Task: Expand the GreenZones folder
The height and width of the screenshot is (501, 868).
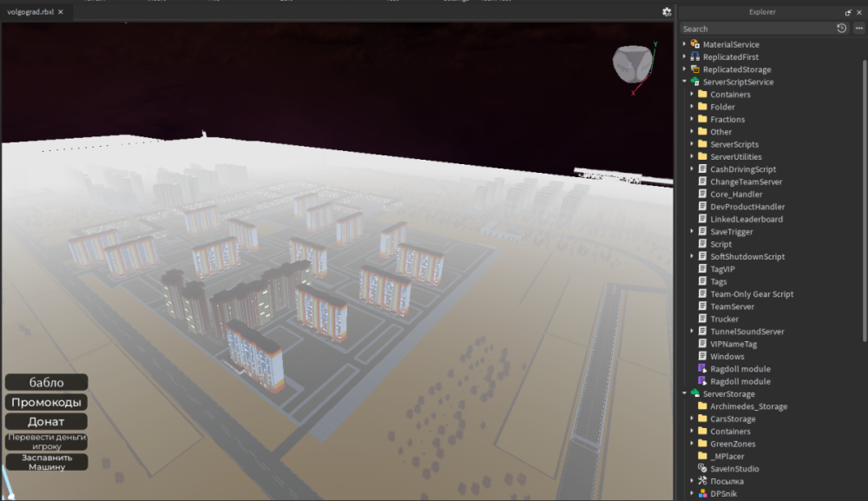Action: click(692, 444)
